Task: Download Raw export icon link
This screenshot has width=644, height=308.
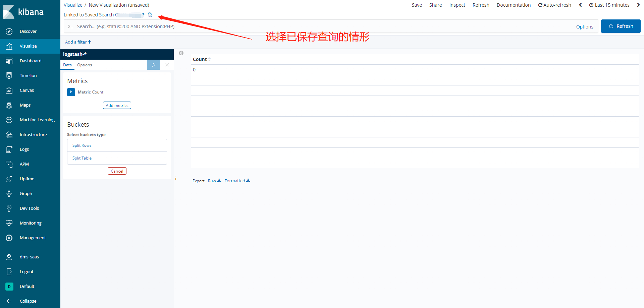Action: coord(214,181)
